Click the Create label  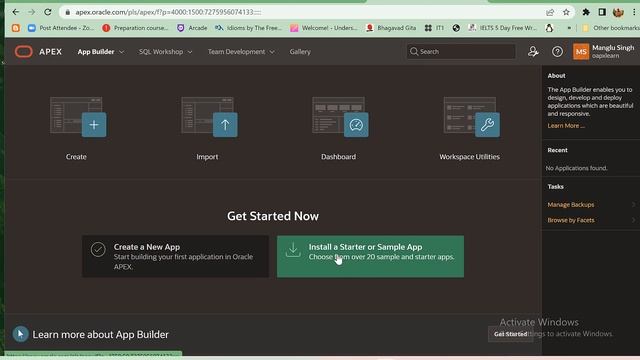[x=76, y=157]
